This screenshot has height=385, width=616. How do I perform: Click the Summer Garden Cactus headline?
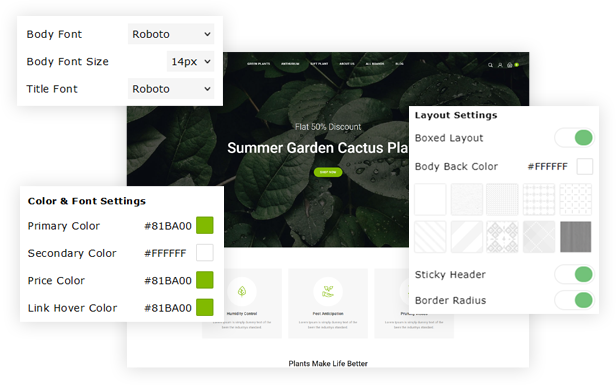click(x=317, y=148)
